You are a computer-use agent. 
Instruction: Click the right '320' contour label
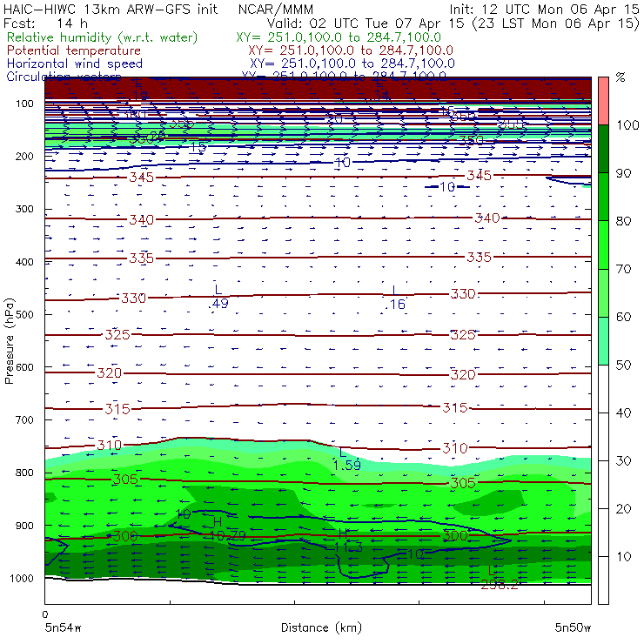pyautogui.click(x=463, y=374)
